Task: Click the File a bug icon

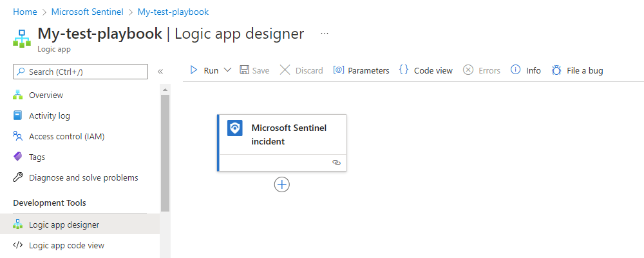Action: pyautogui.click(x=556, y=70)
